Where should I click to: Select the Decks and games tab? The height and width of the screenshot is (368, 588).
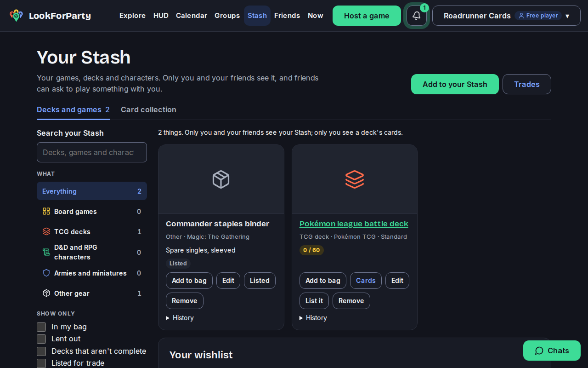[x=73, y=109]
